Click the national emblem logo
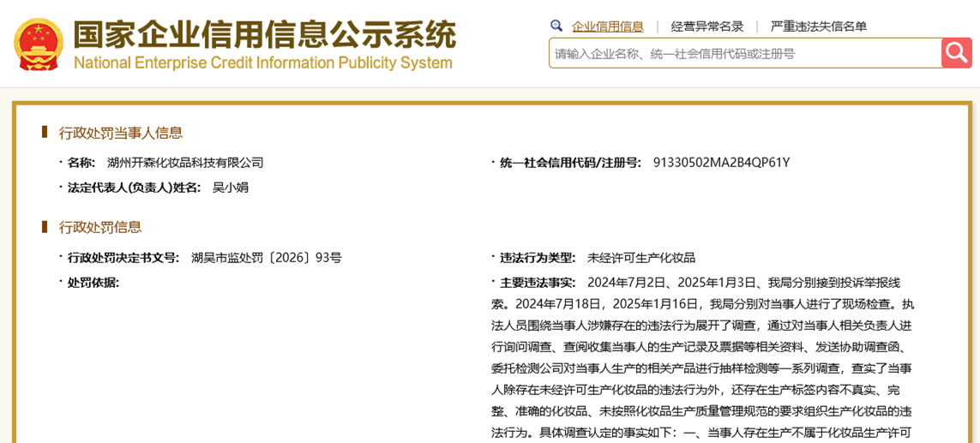 (x=39, y=45)
